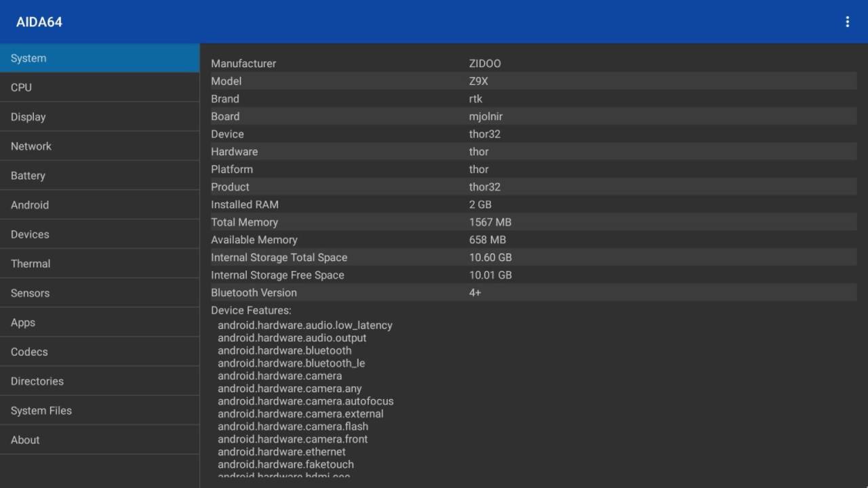Show the Apps list

point(100,323)
